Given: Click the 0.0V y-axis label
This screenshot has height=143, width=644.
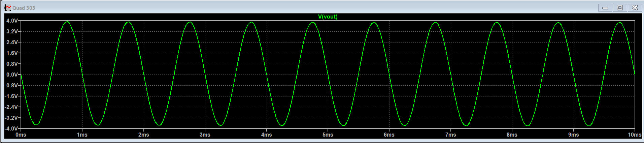Looking at the screenshot, I should coord(12,75).
